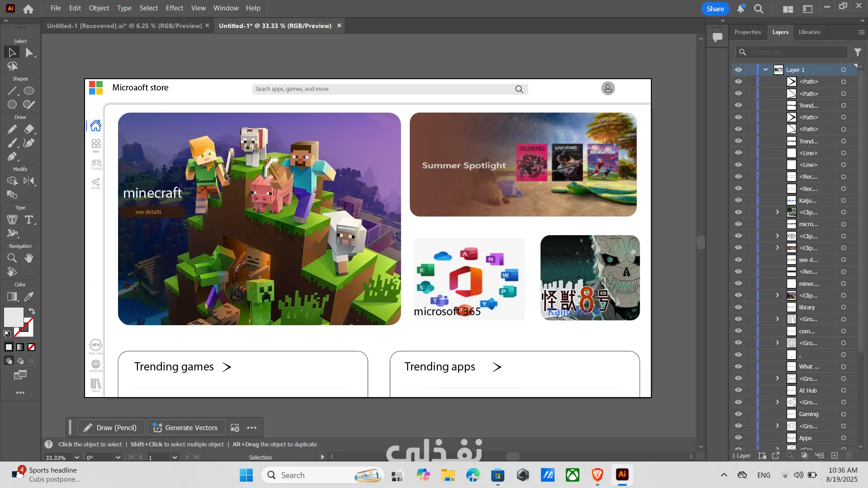
Task: Expand the Clip group above micro...
Action: (x=778, y=212)
